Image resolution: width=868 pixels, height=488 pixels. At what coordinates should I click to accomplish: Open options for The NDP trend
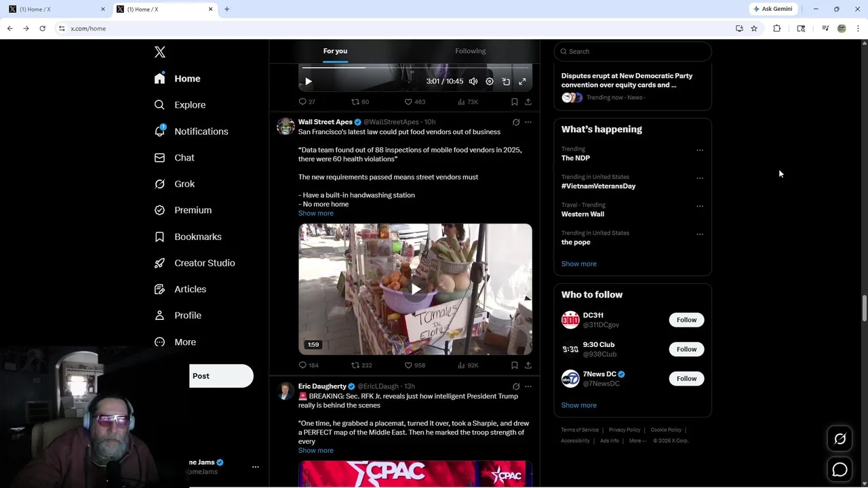[700, 150]
